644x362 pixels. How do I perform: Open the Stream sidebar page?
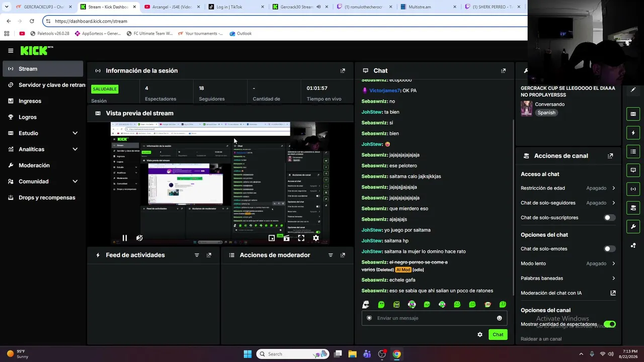(43, 69)
